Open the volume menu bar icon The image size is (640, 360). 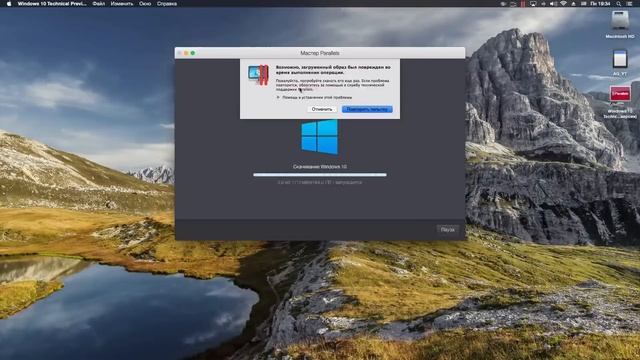point(553,4)
